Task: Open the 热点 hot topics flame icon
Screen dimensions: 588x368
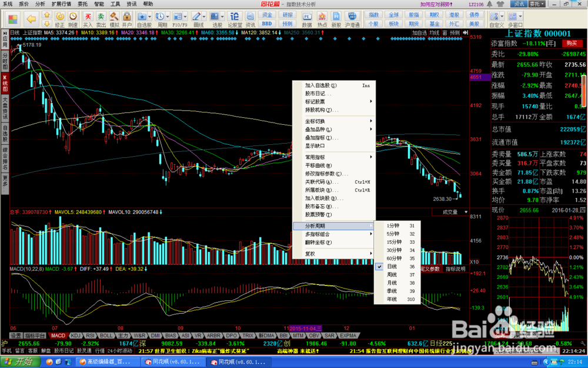Action: click(x=322, y=19)
